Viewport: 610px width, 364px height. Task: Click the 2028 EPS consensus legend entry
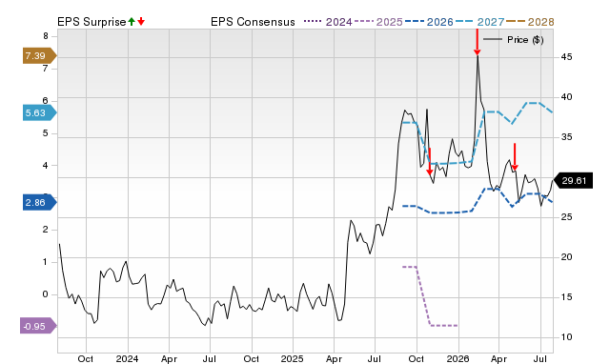point(530,22)
